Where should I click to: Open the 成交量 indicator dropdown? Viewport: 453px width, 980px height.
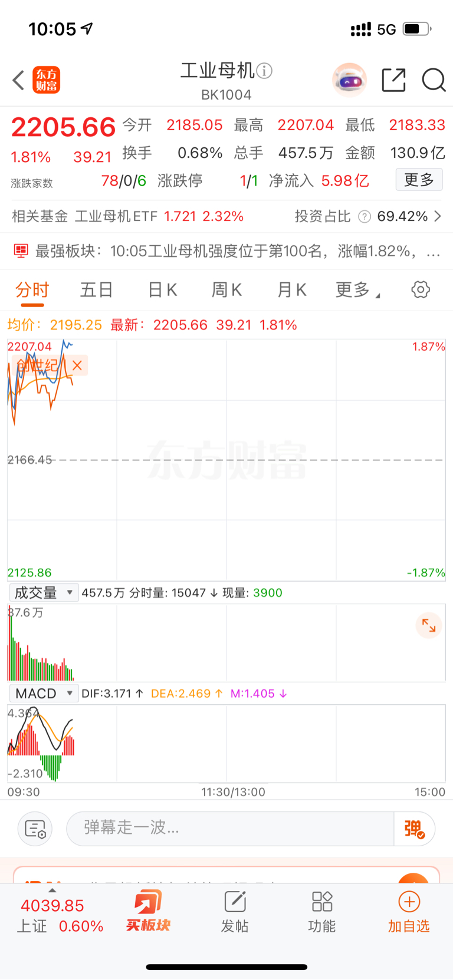pos(44,593)
